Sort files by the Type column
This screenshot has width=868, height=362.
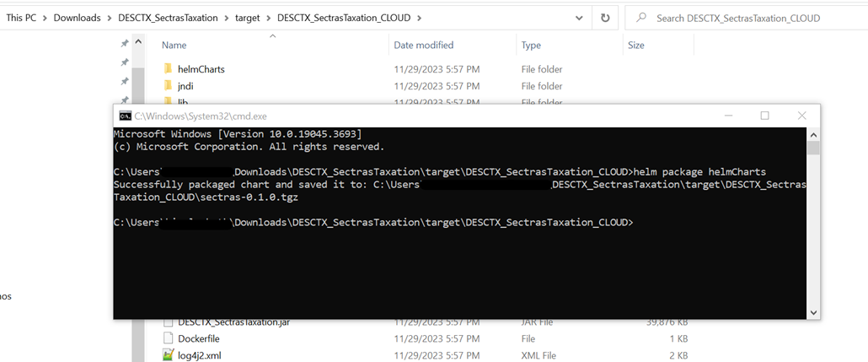tap(531, 45)
